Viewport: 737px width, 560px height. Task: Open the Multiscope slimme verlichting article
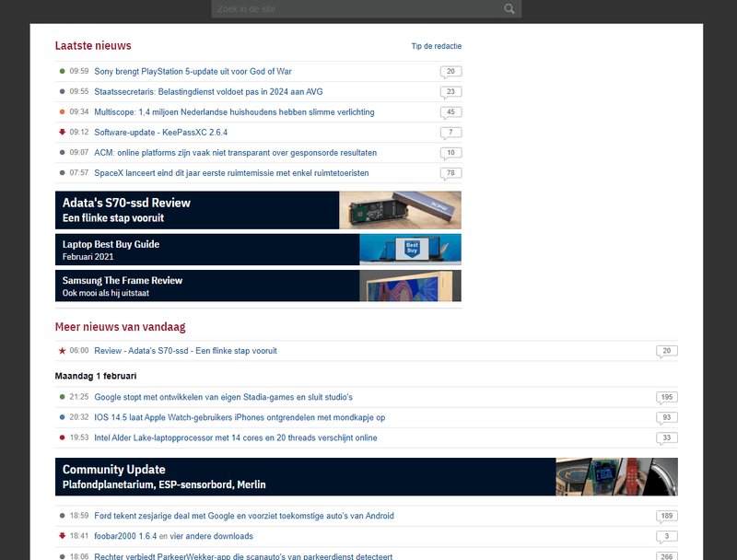point(234,111)
